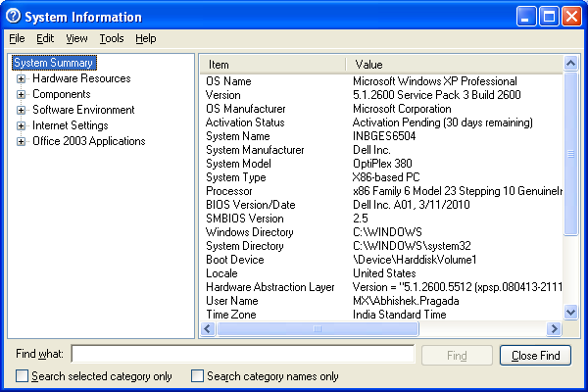This screenshot has height=392, width=588.
Task: Click value OptiPlex 380
Action: [x=382, y=164]
